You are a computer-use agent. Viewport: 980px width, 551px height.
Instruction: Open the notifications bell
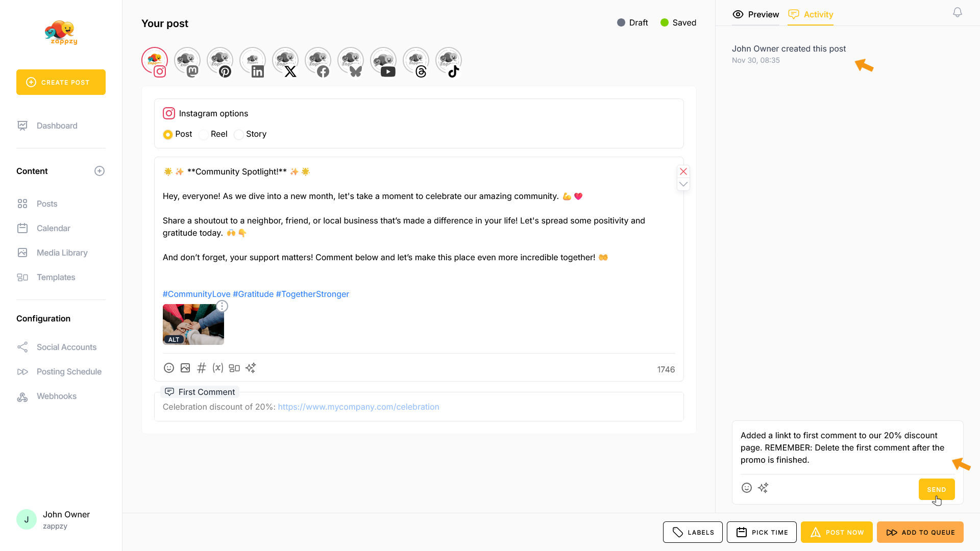pyautogui.click(x=958, y=12)
